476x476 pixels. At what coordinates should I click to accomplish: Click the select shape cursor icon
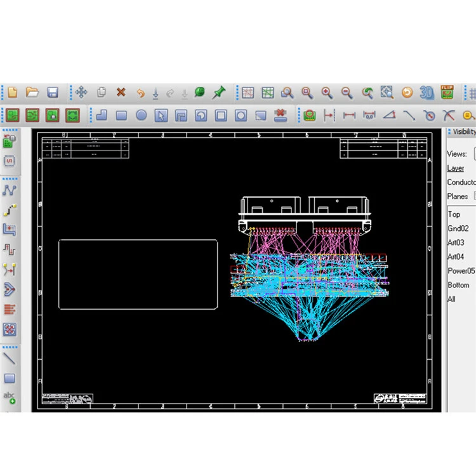(161, 116)
